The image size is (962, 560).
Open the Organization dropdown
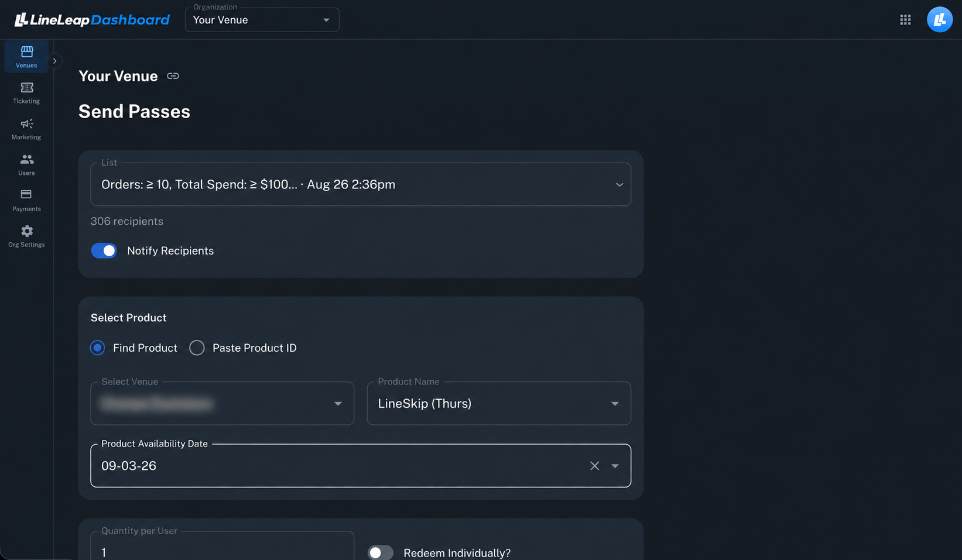point(262,20)
